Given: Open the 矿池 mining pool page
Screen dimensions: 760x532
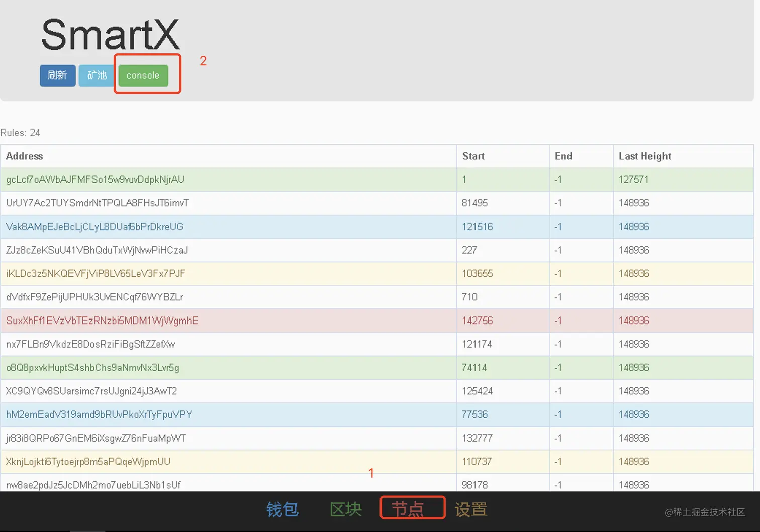Looking at the screenshot, I should [97, 75].
